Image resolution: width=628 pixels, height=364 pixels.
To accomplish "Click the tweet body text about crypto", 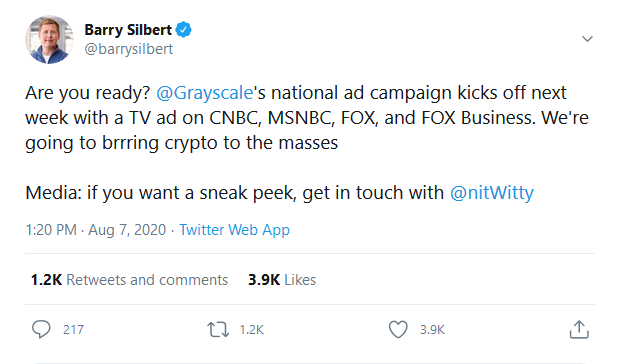I will (x=307, y=118).
